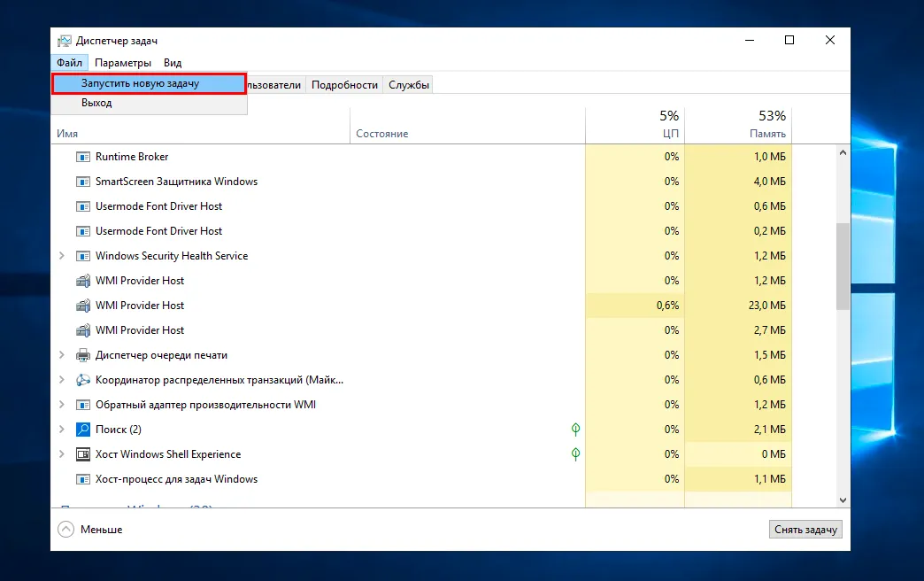Click the WMI Provider Host icon using 0,6% CPU

click(83, 306)
